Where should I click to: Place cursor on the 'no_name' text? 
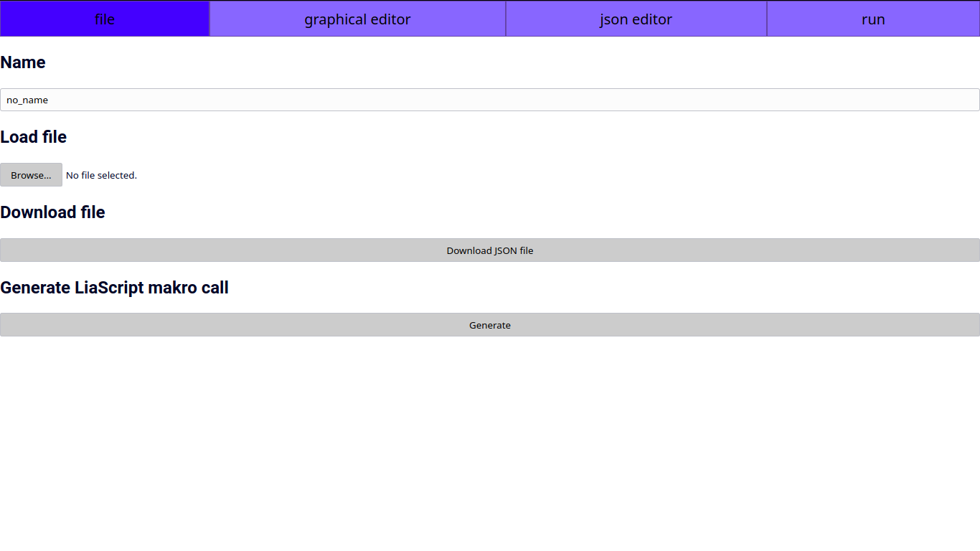point(27,100)
